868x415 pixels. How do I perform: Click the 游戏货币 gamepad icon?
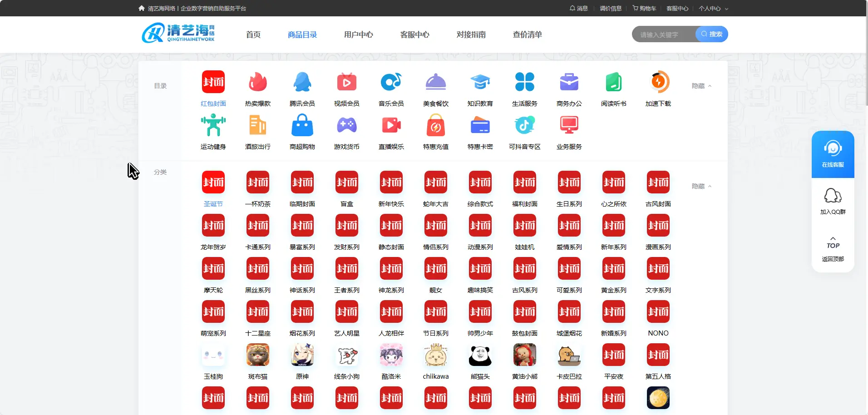[346, 125]
